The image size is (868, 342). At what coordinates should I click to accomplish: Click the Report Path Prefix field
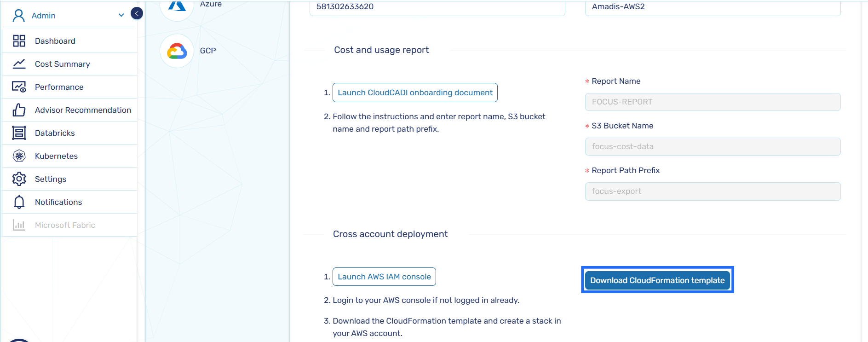pyautogui.click(x=712, y=191)
